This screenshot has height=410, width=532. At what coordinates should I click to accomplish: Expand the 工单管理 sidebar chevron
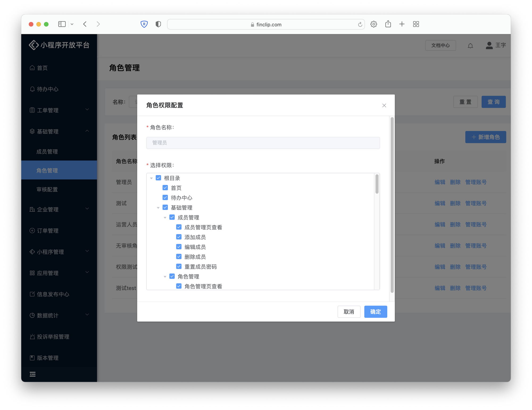pos(87,109)
